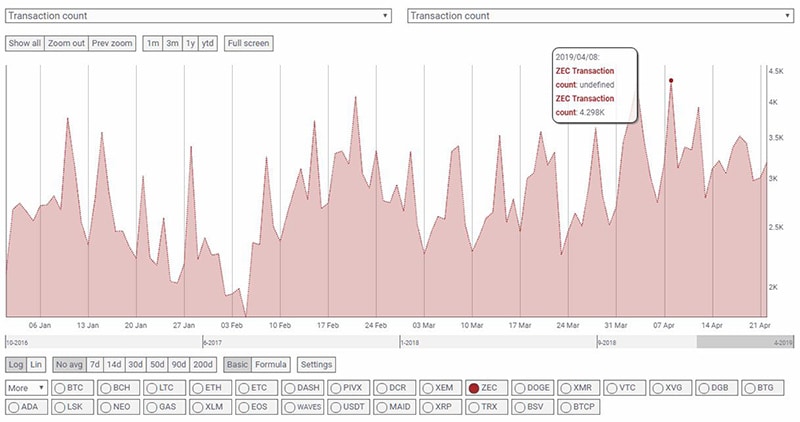Set chart range to 3m
800x422 pixels.
coord(172,43)
